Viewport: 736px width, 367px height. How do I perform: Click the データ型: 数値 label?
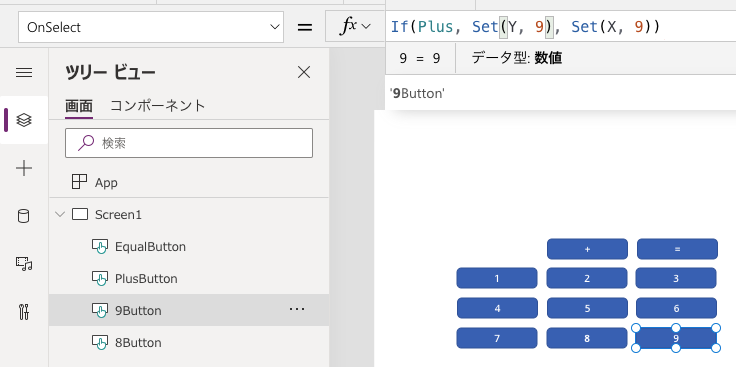(517, 58)
